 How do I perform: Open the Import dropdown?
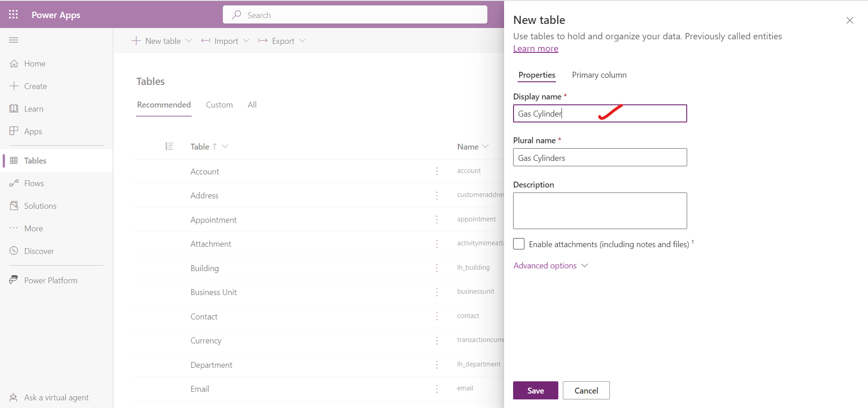point(225,41)
